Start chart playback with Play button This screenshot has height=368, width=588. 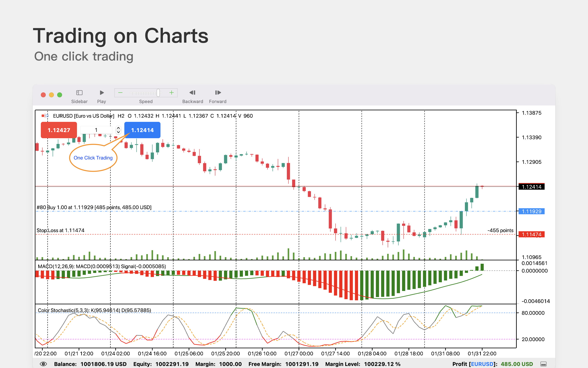point(102,93)
